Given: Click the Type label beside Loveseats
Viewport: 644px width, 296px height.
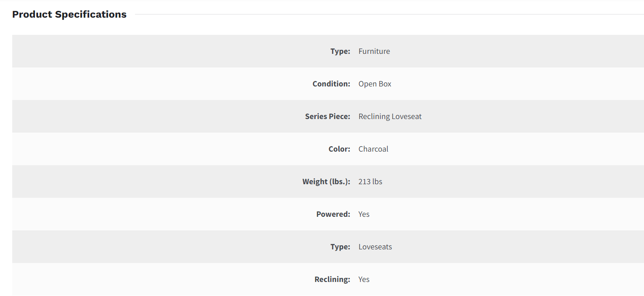Looking at the screenshot, I should tap(340, 247).
